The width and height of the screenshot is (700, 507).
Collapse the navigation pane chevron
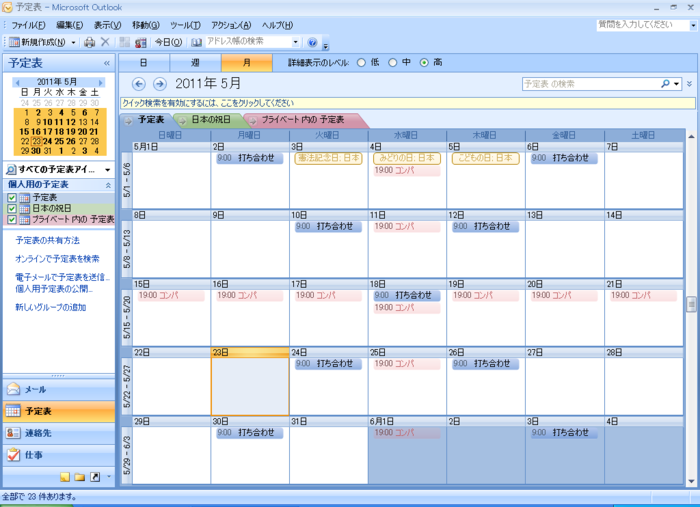[x=107, y=63]
